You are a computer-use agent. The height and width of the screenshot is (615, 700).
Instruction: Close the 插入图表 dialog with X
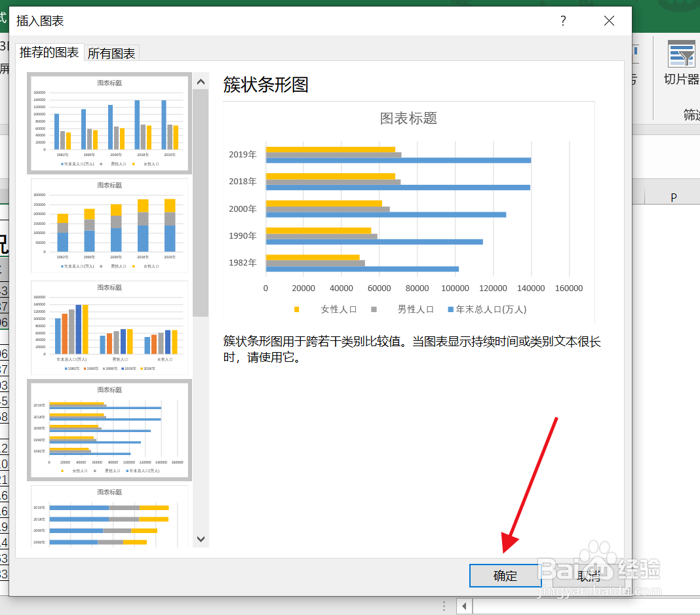click(609, 20)
